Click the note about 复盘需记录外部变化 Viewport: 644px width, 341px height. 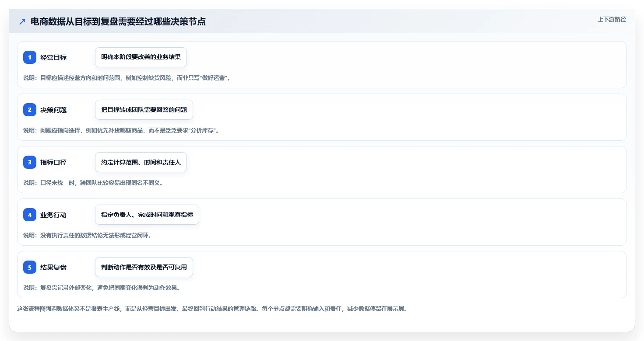pyautogui.click(x=102, y=288)
